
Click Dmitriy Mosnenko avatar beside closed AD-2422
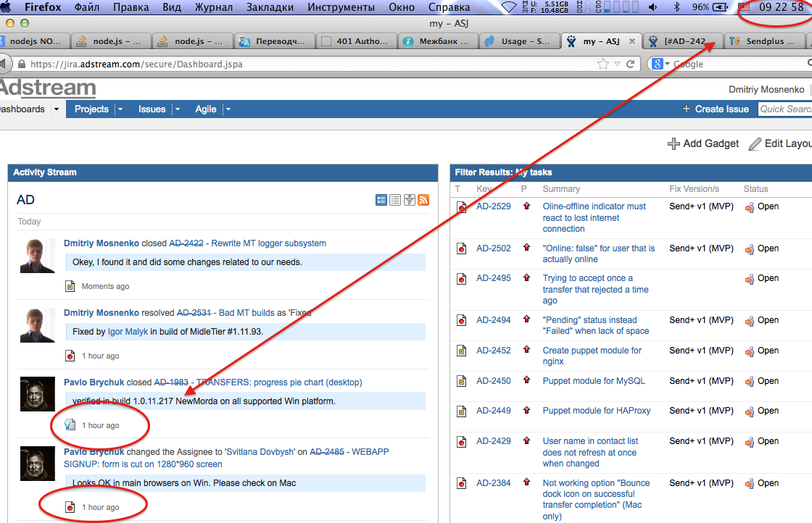[37, 256]
